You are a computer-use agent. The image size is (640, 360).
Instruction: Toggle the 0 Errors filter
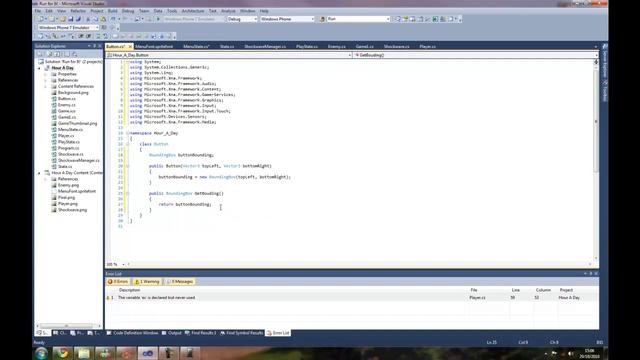tap(118, 282)
